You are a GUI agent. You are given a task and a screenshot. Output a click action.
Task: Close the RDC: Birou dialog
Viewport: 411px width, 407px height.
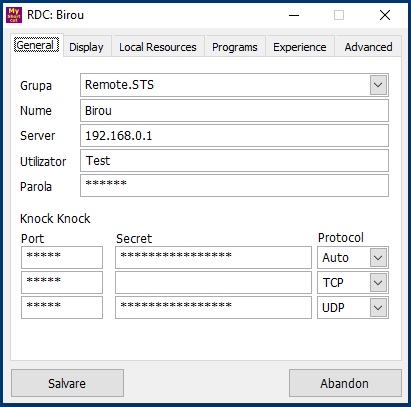385,15
